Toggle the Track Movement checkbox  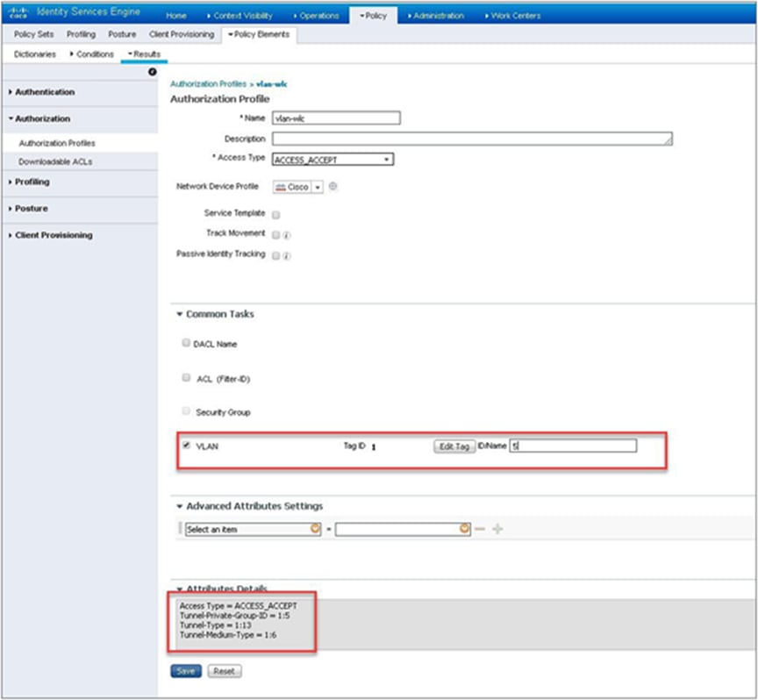(x=275, y=233)
